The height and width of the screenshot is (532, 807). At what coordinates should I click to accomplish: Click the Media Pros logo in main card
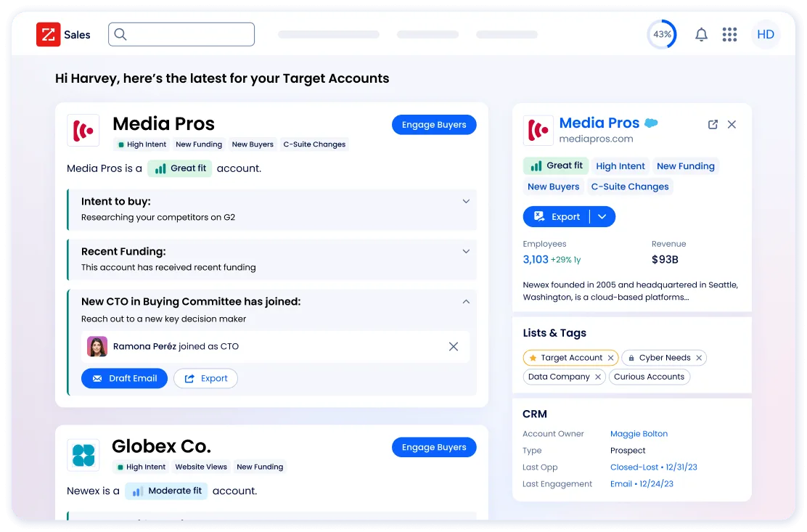click(x=83, y=131)
